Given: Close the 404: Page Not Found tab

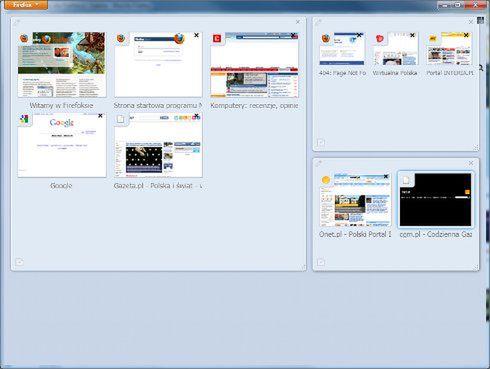Looking at the screenshot, I should 359,35.
